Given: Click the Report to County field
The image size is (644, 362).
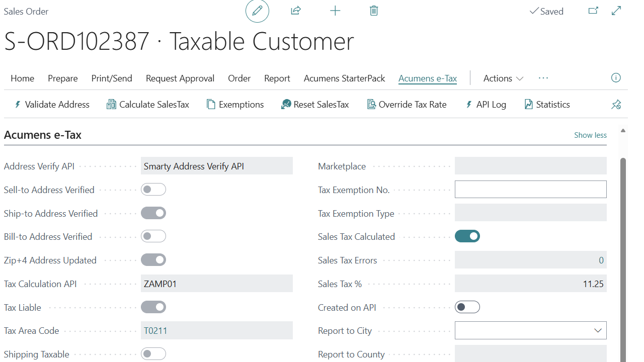Looking at the screenshot, I should (531, 354).
